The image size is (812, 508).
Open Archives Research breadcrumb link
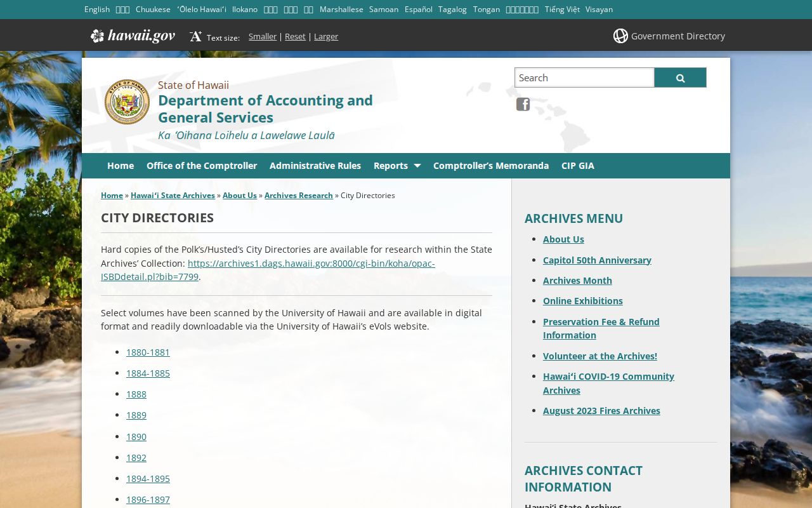[x=299, y=196]
